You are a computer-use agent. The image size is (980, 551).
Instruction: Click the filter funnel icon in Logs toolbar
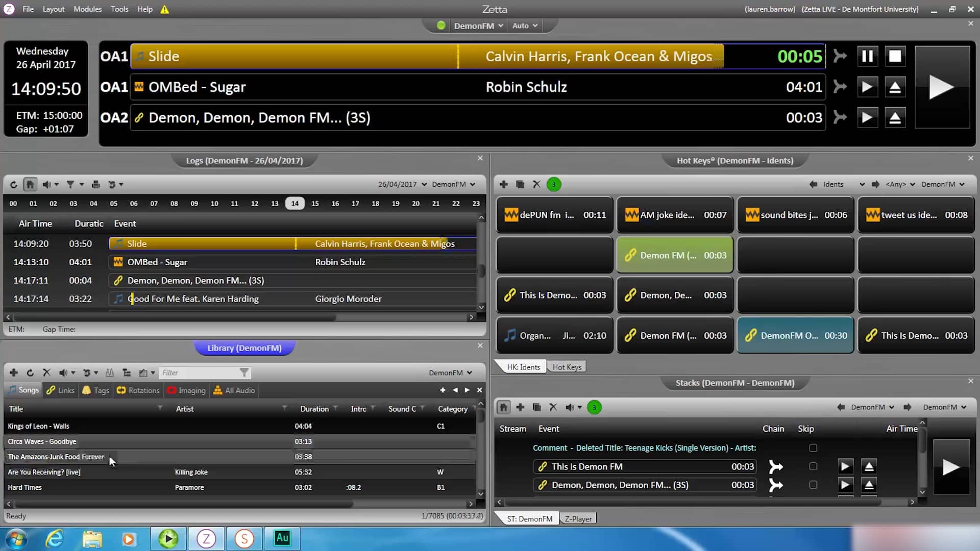(x=70, y=184)
